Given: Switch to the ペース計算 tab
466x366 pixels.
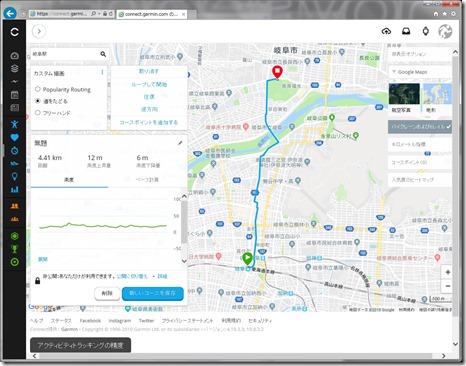Looking at the screenshot, I should [x=147, y=180].
